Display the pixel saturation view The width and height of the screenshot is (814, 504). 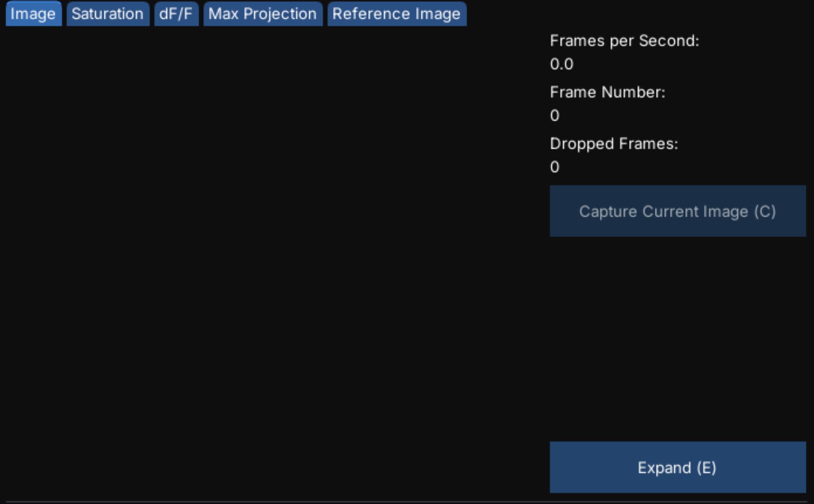click(108, 14)
